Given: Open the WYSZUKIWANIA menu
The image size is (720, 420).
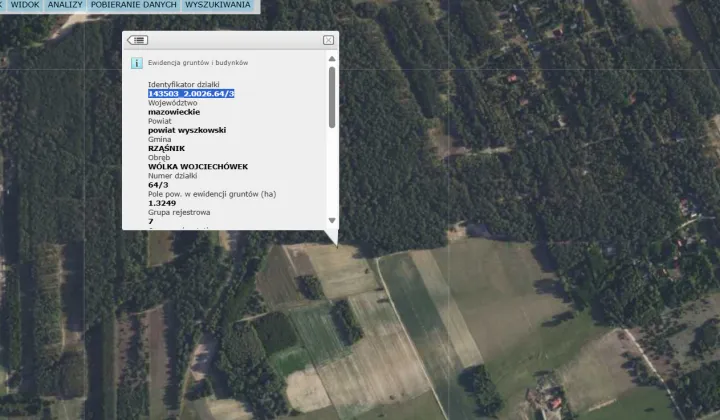Looking at the screenshot, I should [x=218, y=5].
